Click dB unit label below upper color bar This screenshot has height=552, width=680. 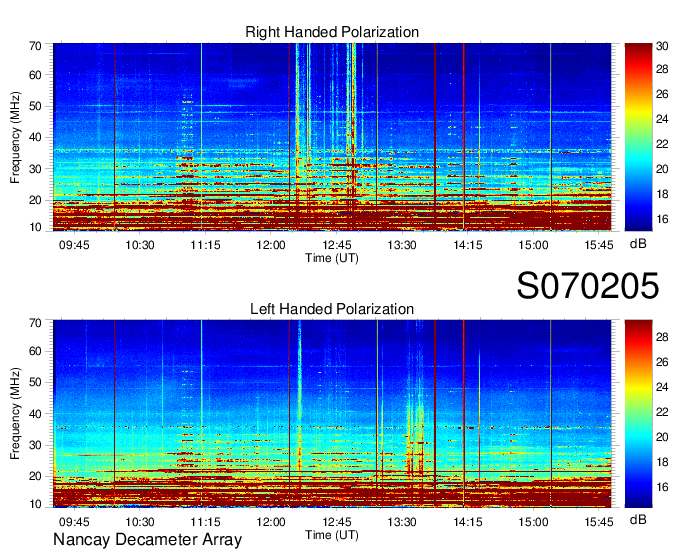click(x=638, y=244)
